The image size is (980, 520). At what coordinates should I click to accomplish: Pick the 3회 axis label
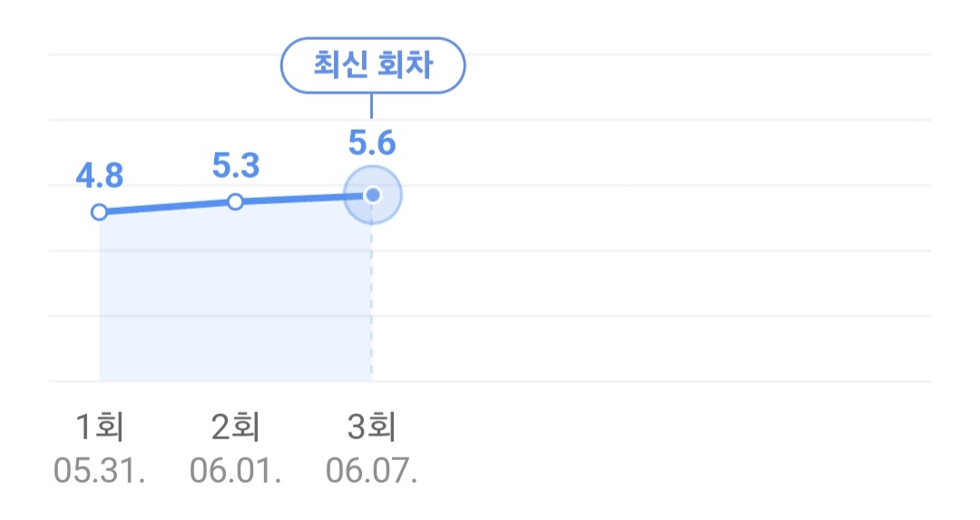(372, 427)
